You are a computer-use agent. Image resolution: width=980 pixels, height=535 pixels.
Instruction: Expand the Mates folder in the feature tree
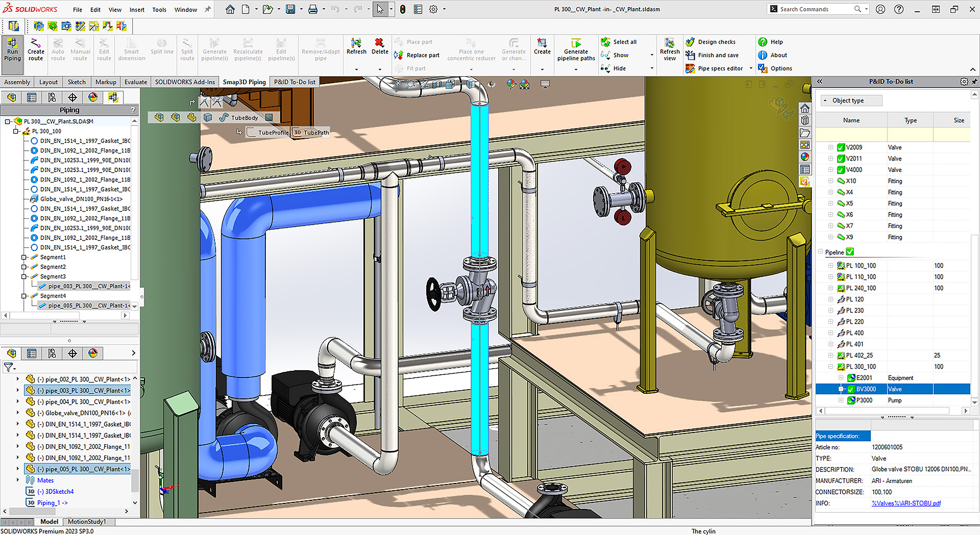tap(18, 480)
